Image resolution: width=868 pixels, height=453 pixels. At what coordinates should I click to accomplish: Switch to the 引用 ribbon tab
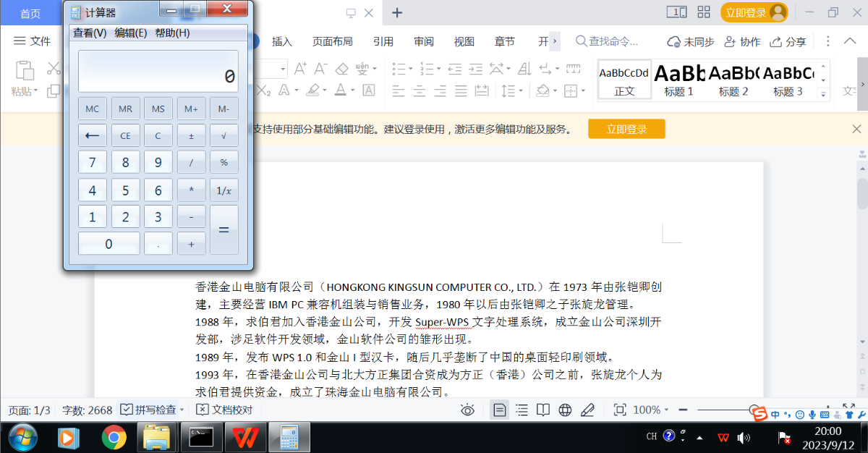point(383,41)
